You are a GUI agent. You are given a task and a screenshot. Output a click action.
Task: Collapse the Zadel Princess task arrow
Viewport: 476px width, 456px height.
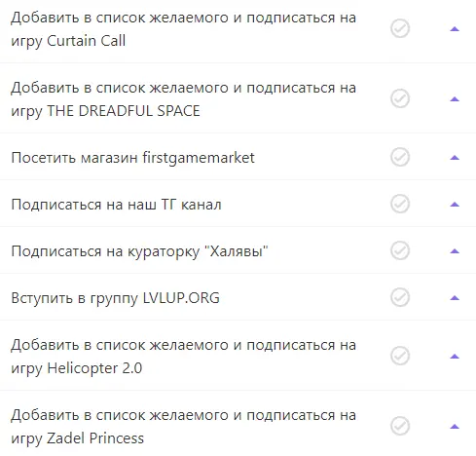(455, 427)
